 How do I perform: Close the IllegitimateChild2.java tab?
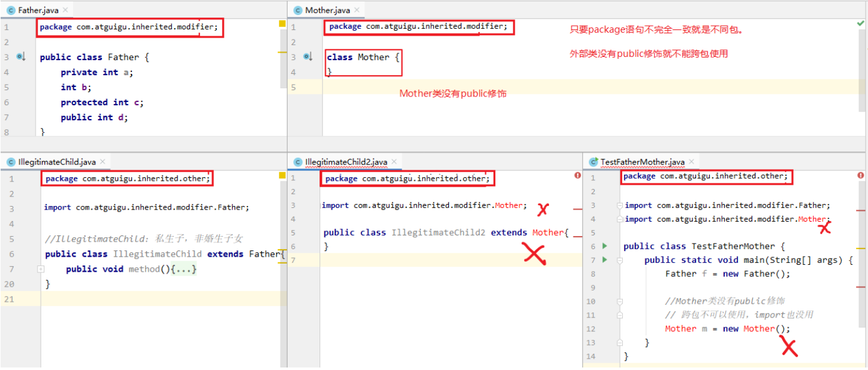pos(395,162)
